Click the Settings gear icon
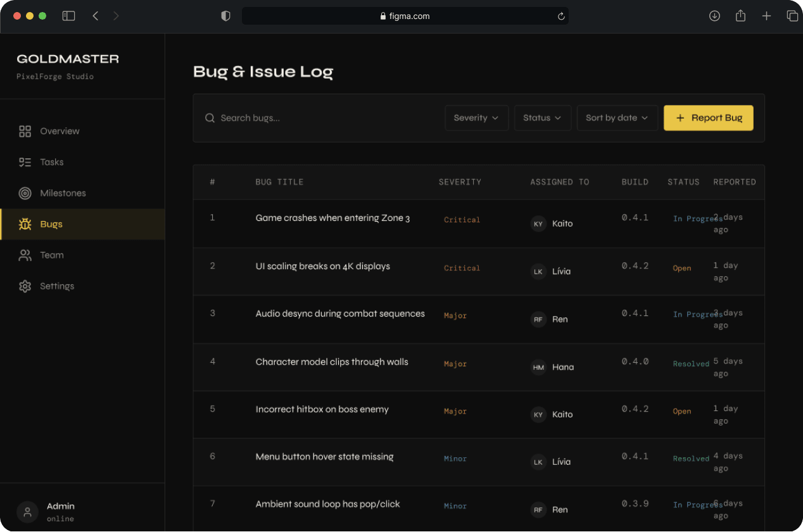The image size is (803, 532). coord(25,286)
